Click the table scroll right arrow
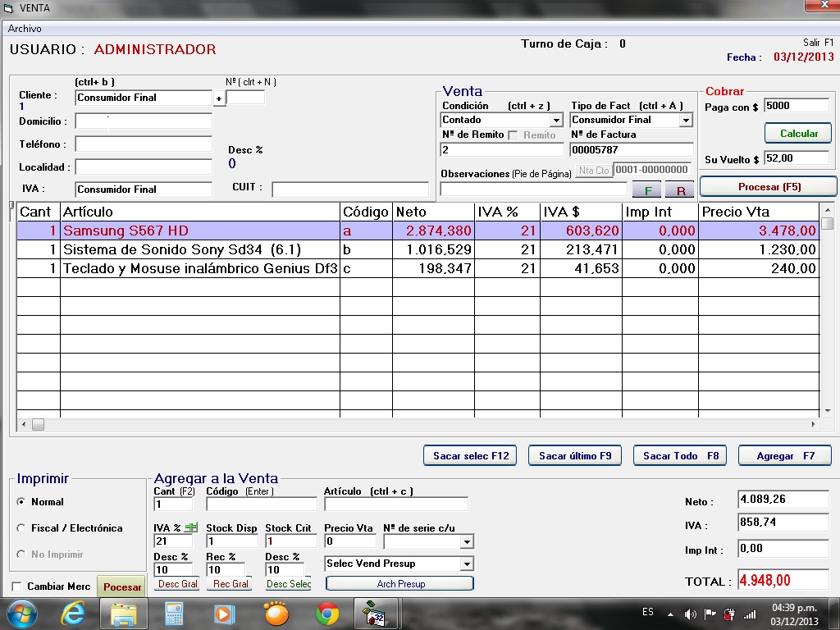840x630 pixels. pyautogui.click(x=813, y=425)
